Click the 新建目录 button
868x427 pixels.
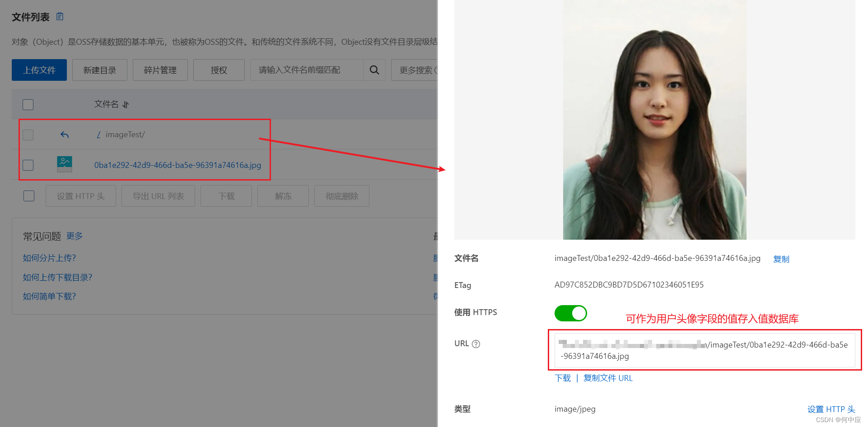click(x=99, y=70)
